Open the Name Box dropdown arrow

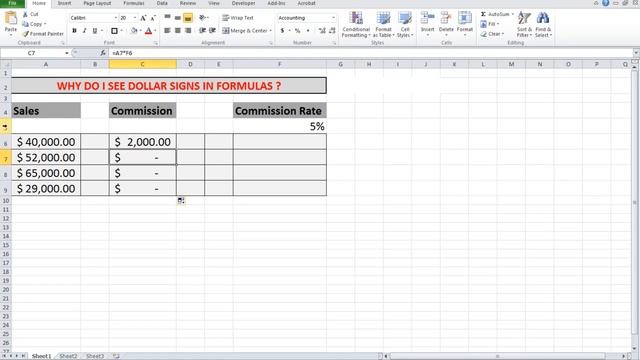(67, 53)
